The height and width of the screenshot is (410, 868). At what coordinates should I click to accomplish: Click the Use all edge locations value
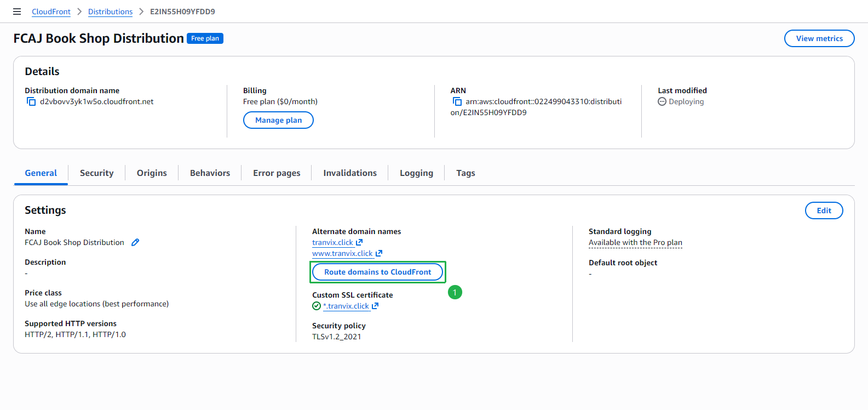[96, 304]
